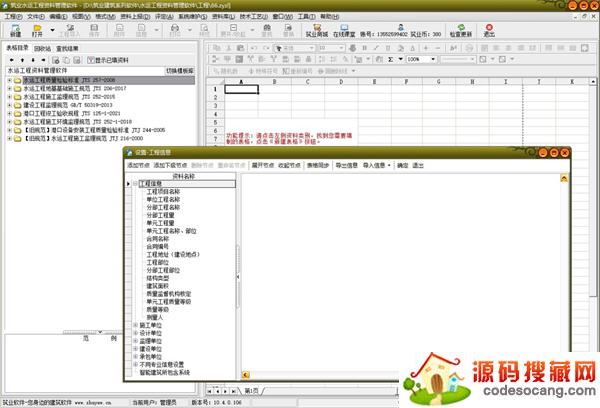Open the 帮助 menu
Image resolution: width=600 pixels, height=408 pixels.
(329, 16)
